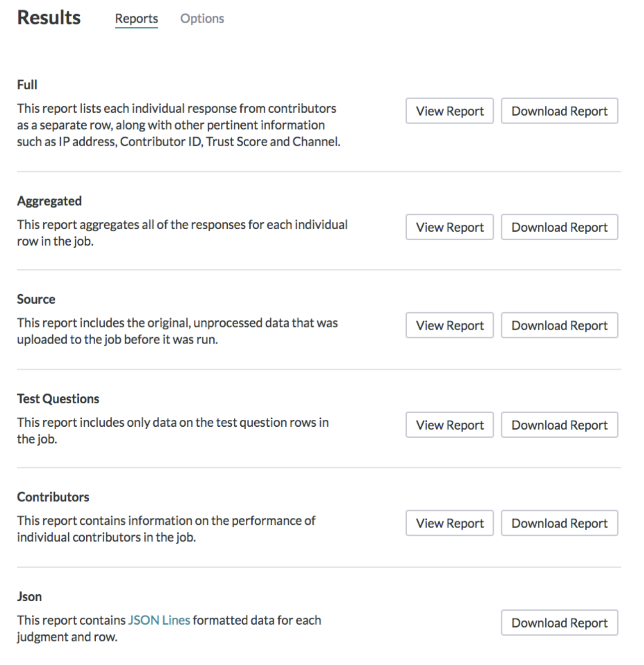Click the Aggregated section title
This screenshot has width=644, height=665.
click(x=49, y=201)
